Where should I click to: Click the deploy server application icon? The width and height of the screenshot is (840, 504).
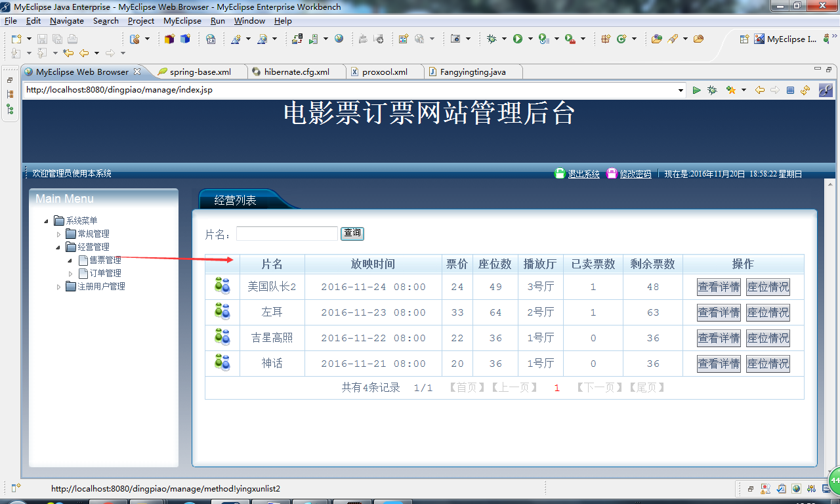tap(298, 39)
